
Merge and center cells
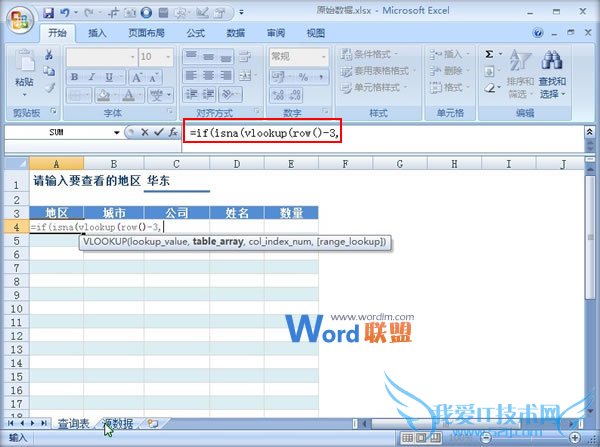point(245,75)
